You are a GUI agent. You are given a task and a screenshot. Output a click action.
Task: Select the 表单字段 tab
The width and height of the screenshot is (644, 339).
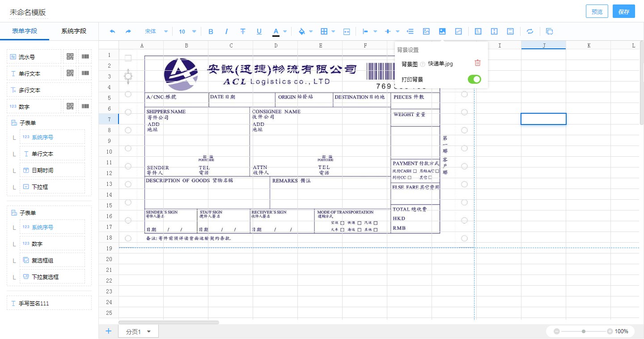coord(25,31)
